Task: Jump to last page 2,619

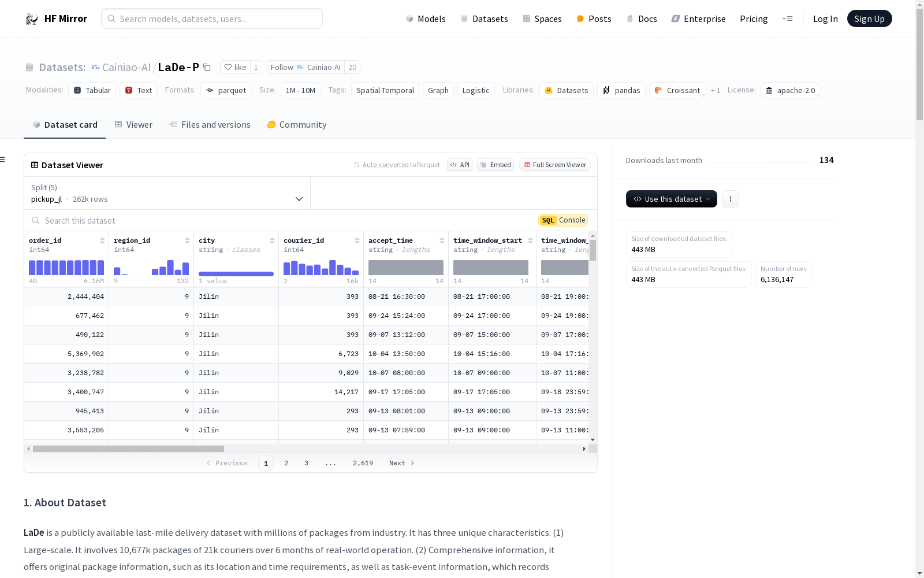Action: [x=363, y=463]
